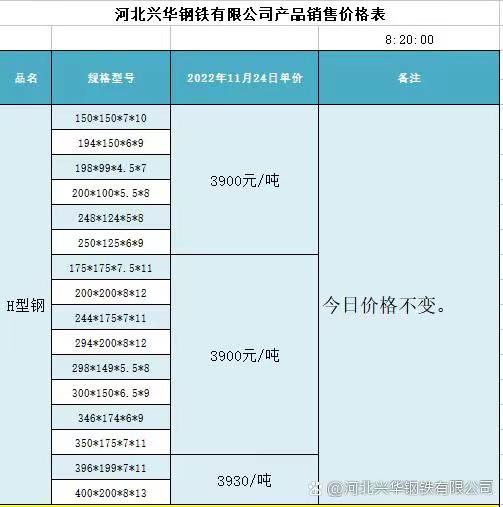Select the 150*150*7*10 spec cell
The height and width of the screenshot is (507, 503).
pos(111,118)
